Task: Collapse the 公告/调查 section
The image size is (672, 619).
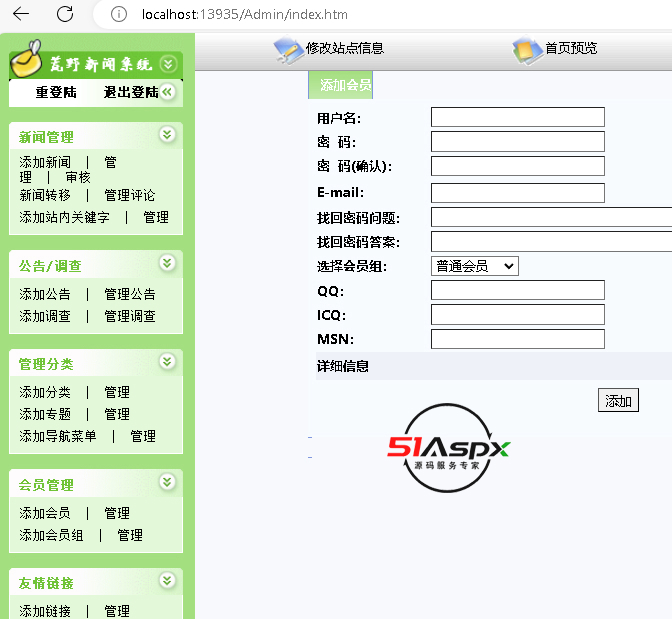Action: 167,263
